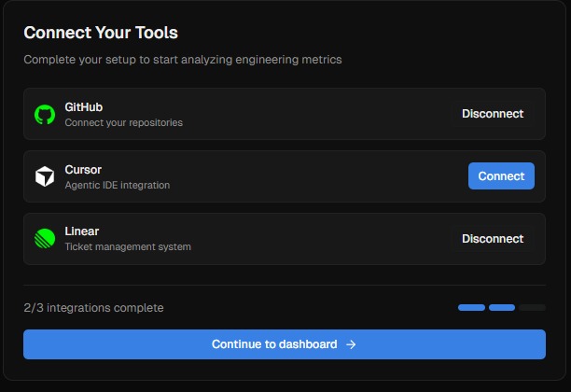This screenshot has width=571, height=392.
Task: Click the Cursor cube logo icon
Action: coord(45,176)
